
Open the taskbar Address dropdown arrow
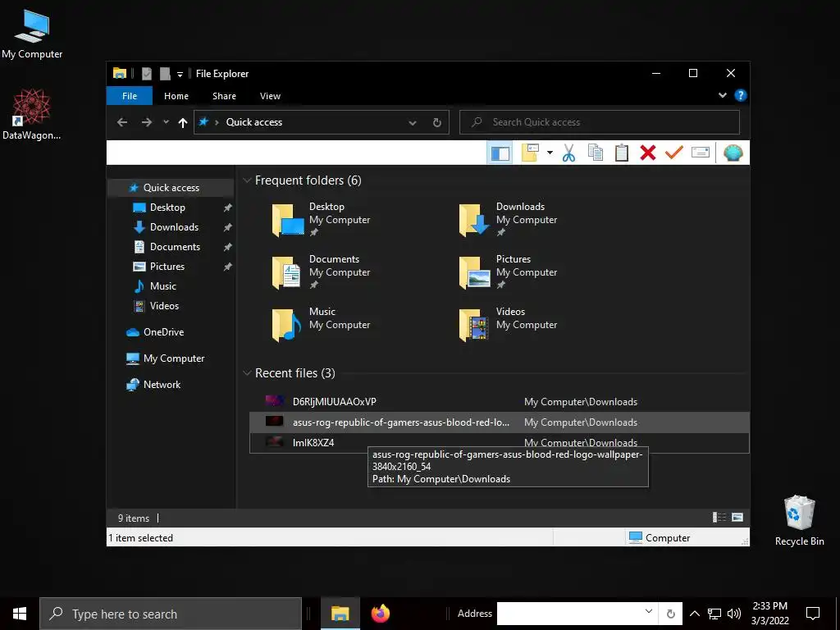[x=649, y=612]
